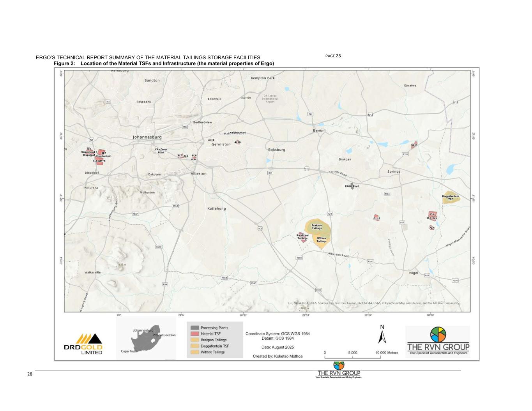The height and width of the screenshot is (411, 532).
Task: Select the ERGO Plant marker on the map
Action: pyautogui.click(x=352, y=184)
